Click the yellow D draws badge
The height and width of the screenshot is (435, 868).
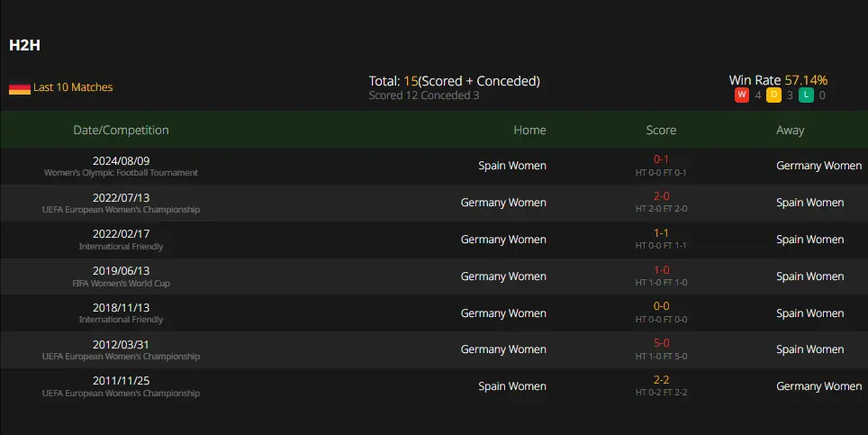coord(773,95)
